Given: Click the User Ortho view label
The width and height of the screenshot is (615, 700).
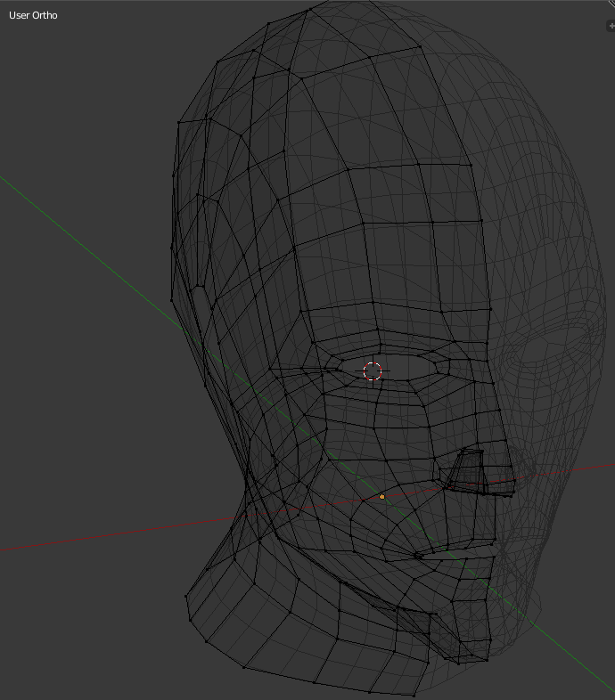Looking at the screenshot, I should point(33,16).
